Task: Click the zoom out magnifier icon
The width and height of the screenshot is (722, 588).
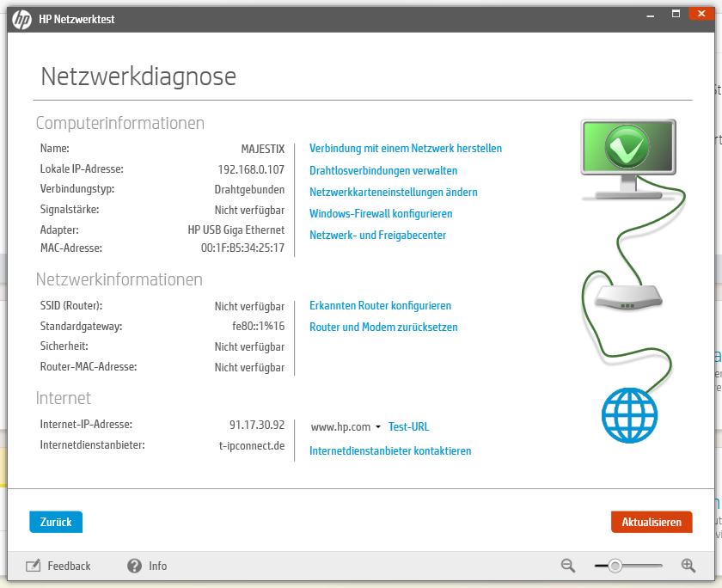Action: tap(568, 566)
